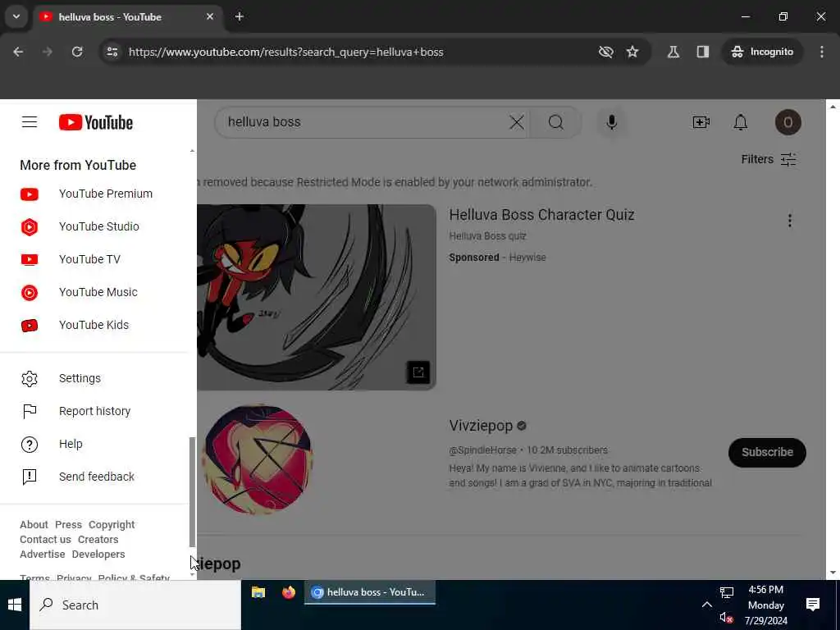Open YouTube TV from sidebar
Viewport: 840px width, 630px height.
(x=98, y=259)
